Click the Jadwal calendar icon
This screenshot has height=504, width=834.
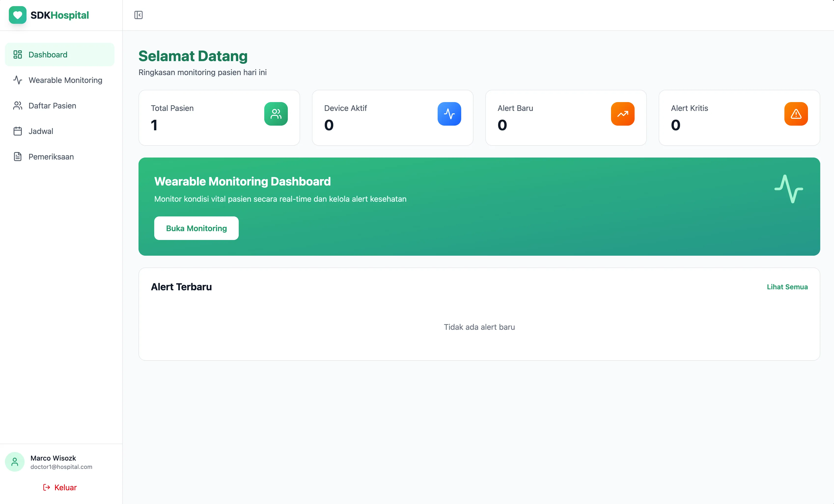coord(18,131)
